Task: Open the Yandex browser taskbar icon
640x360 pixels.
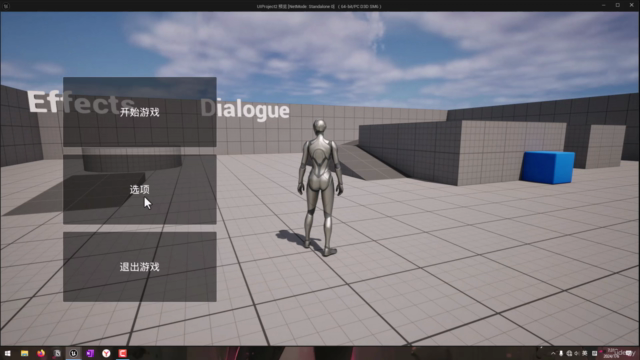Action: 106,353
